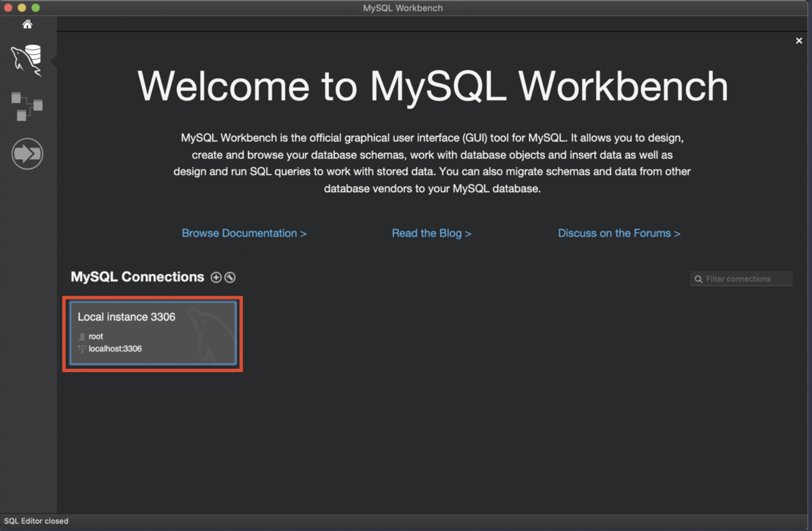This screenshot has height=531, width=812.
Task: Open Browse Documentation link
Action: 244,233
